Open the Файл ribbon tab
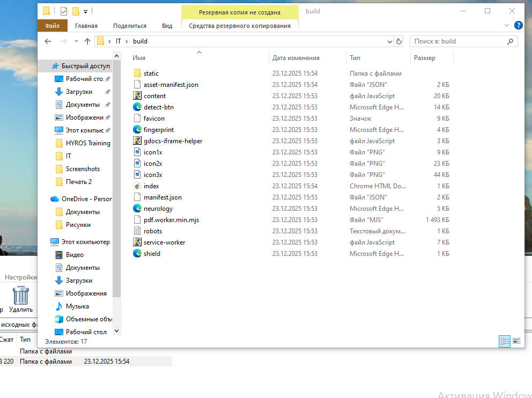Image resolution: width=532 pixels, height=398 pixels. 52,26
